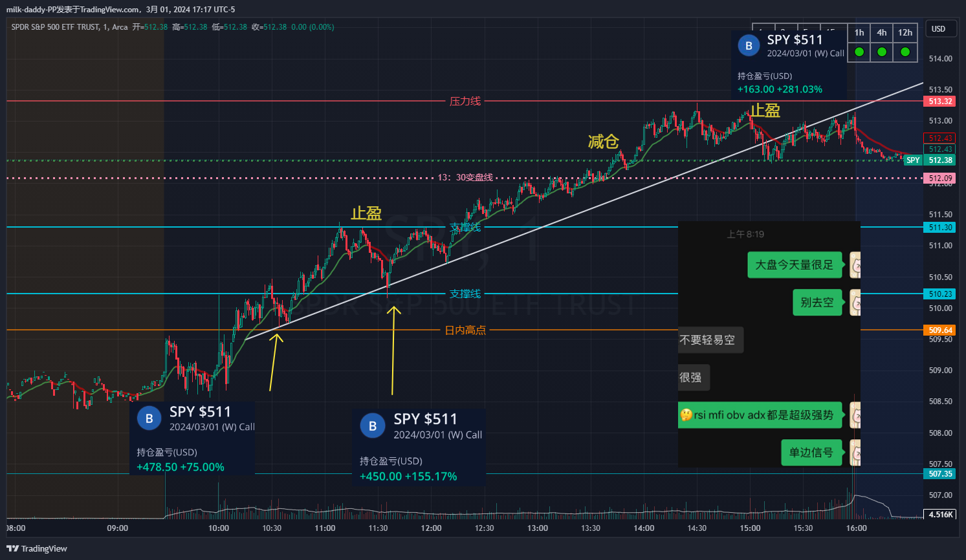966x560 pixels.
Task: Select the 1h timeframe cell
Action: pos(859,32)
